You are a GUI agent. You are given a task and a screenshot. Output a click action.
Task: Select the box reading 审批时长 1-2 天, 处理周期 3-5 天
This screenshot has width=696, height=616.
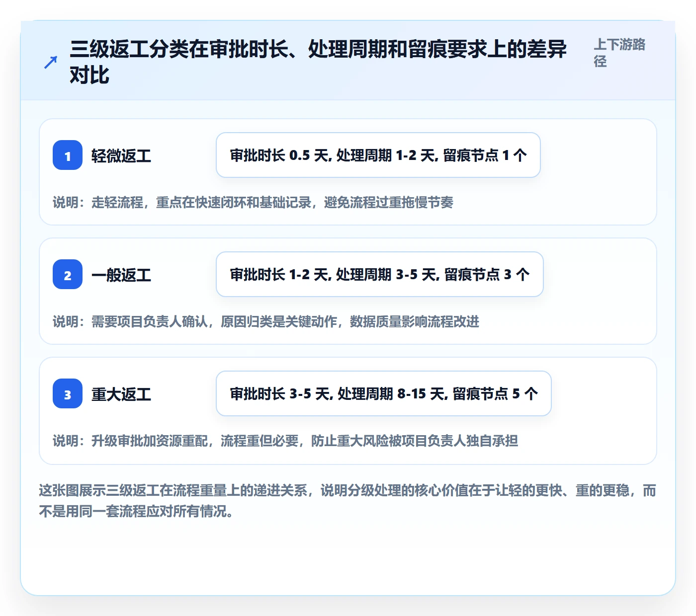point(380,274)
